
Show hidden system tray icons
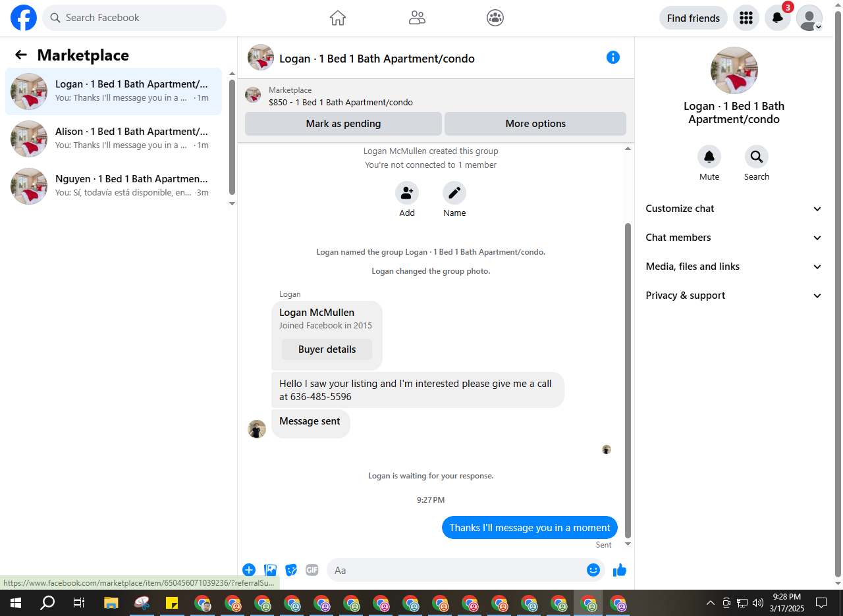pyautogui.click(x=711, y=603)
